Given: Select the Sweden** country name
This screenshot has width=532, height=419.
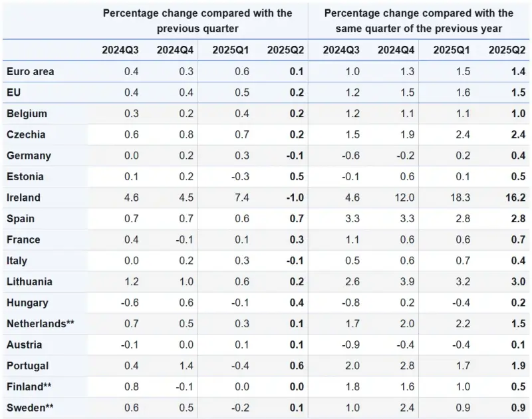Looking at the screenshot, I should (30, 408).
